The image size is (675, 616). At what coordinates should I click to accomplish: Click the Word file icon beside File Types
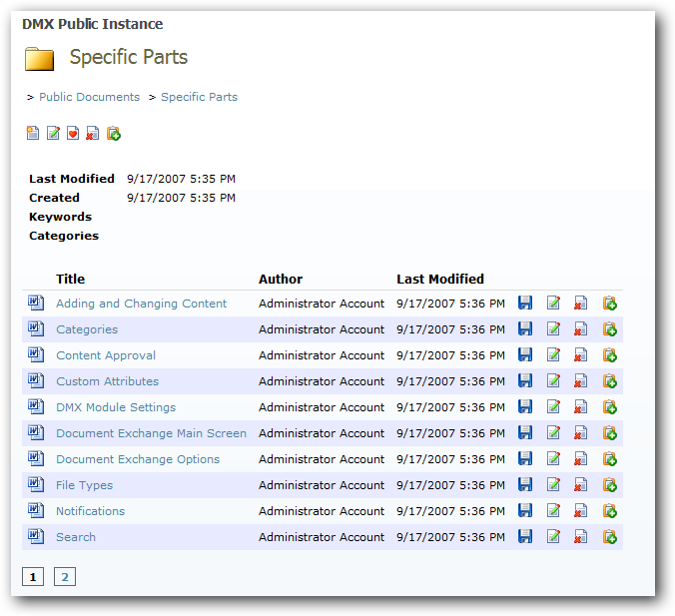coord(36,484)
